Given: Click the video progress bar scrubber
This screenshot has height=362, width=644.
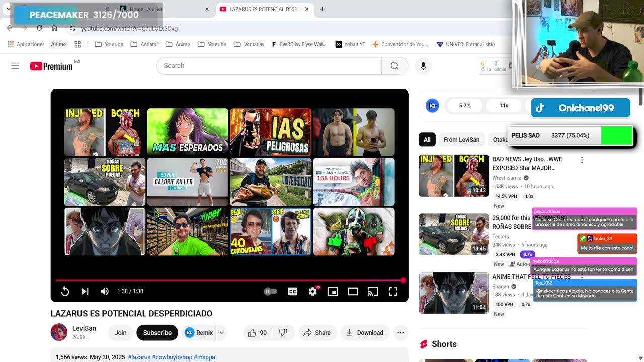Looking at the screenshot, I should tap(403, 280).
